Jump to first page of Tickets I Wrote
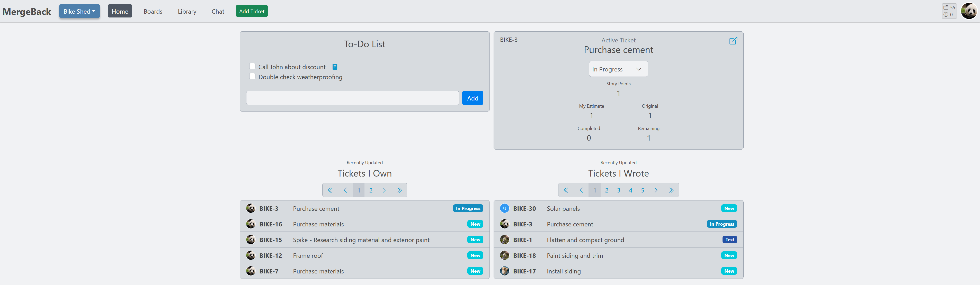This screenshot has width=980, height=285. (x=566, y=190)
